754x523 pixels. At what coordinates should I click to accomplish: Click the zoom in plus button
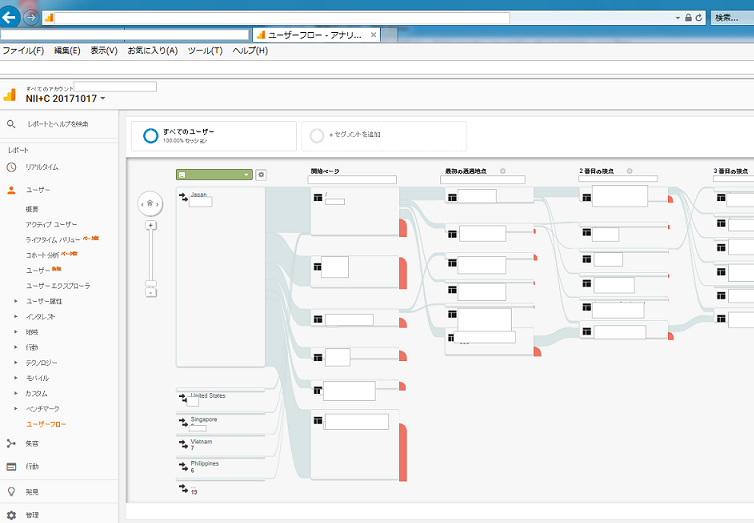click(151, 225)
